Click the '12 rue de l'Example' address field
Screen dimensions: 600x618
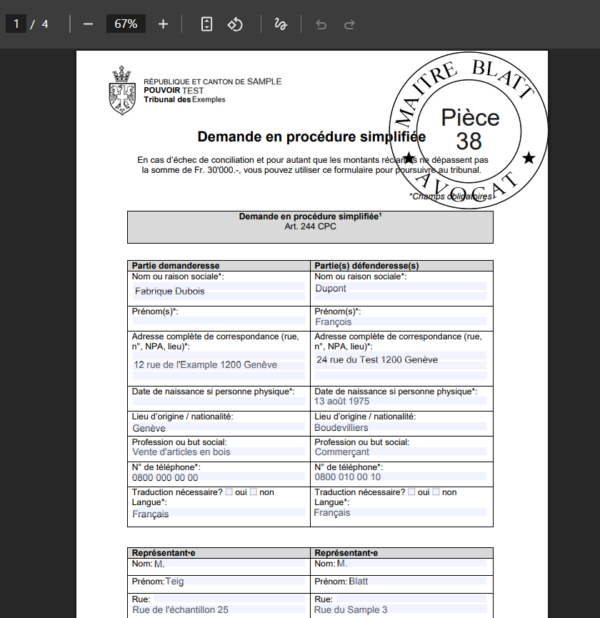tap(218, 365)
